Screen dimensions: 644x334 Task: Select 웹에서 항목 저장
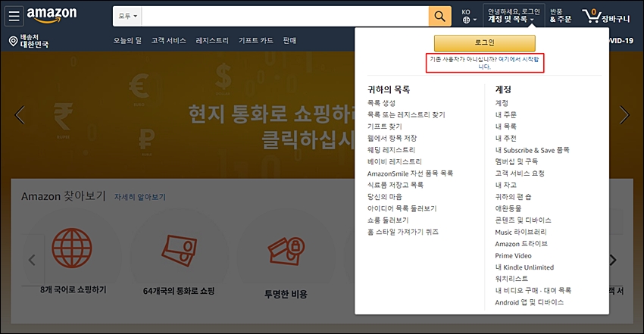coord(392,139)
